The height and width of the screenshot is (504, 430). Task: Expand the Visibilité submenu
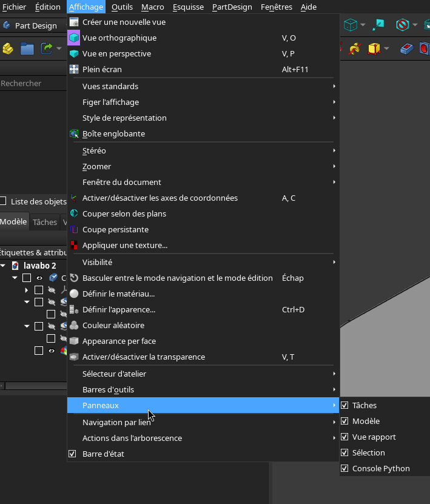tap(203, 262)
